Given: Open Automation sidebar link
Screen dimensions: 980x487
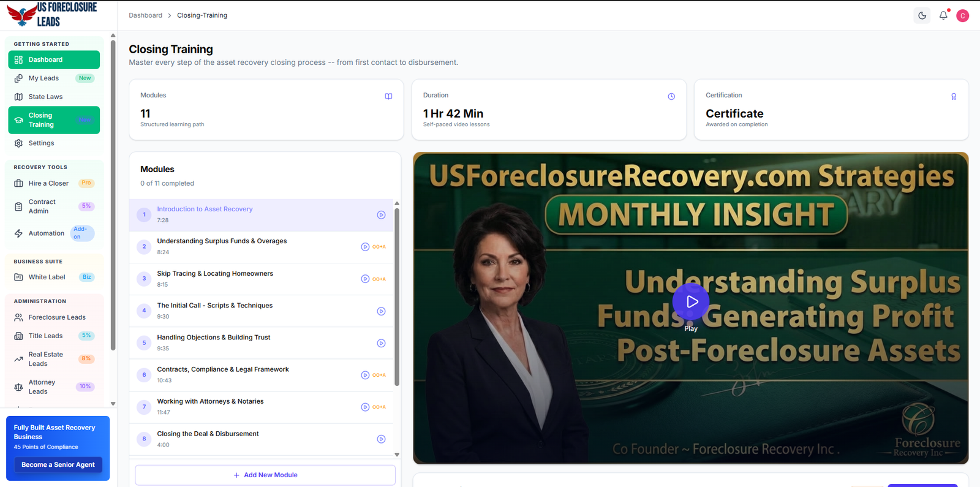Looking at the screenshot, I should point(54,233).
